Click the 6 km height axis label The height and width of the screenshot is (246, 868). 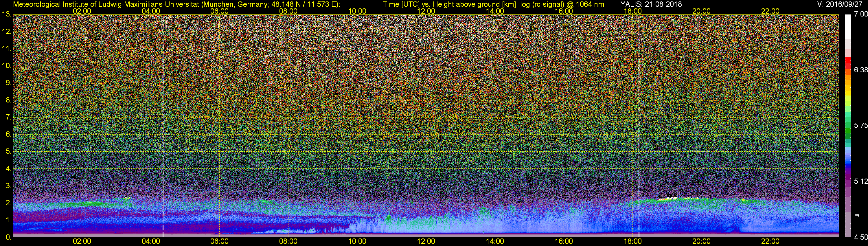pos(8,134)
